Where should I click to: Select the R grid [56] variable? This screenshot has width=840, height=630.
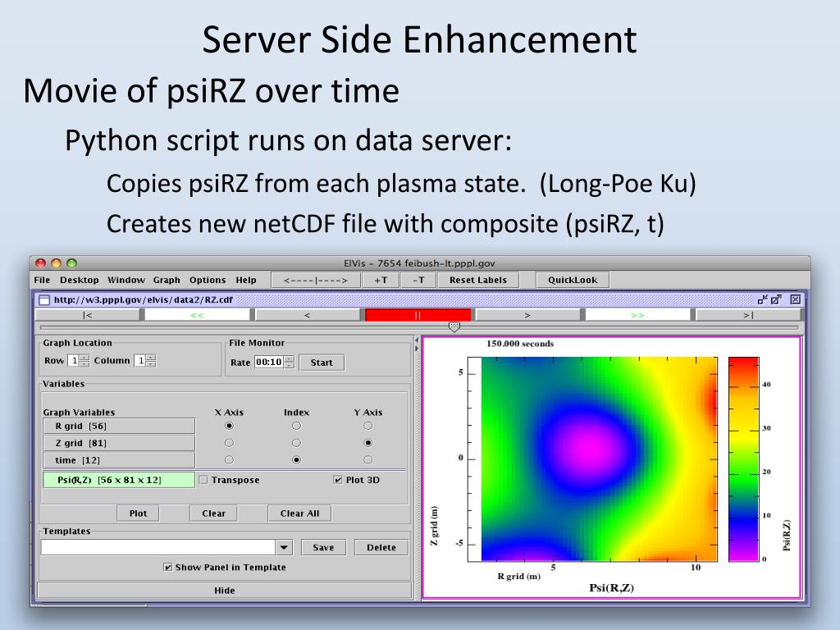pos(119,427)
